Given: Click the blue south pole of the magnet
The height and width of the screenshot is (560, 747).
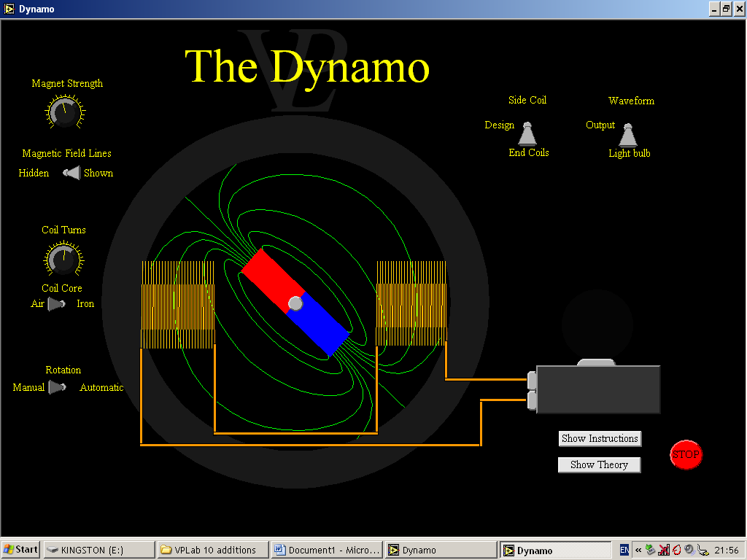Looking at the screenshot, I should click(x=321, y=326).
